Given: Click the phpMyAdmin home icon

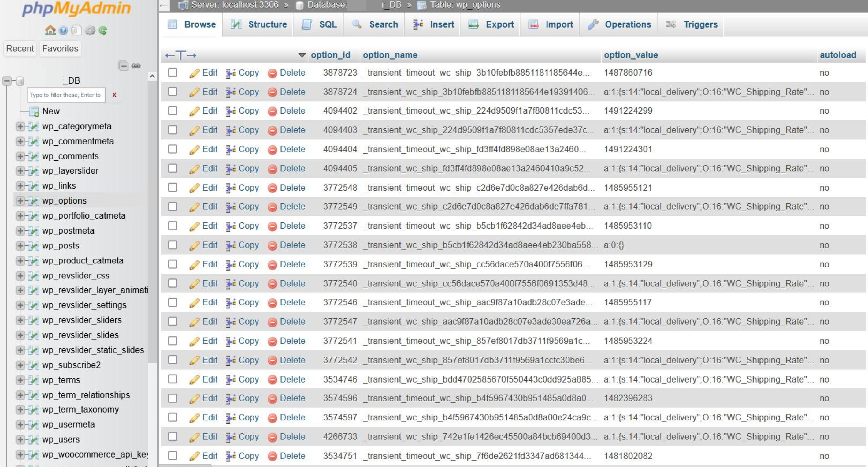Looking at the screenshot, I should [x=50, y=31].
